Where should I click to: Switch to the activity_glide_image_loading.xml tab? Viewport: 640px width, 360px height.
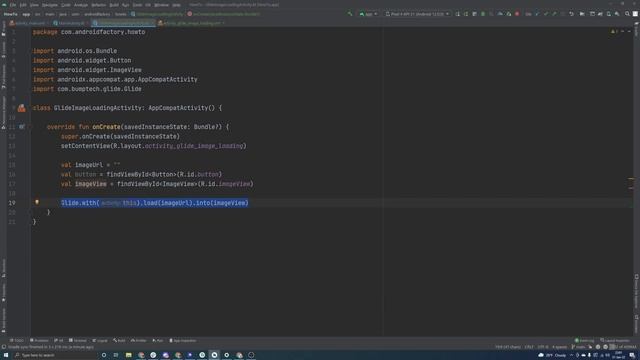(x=191, y=23)
